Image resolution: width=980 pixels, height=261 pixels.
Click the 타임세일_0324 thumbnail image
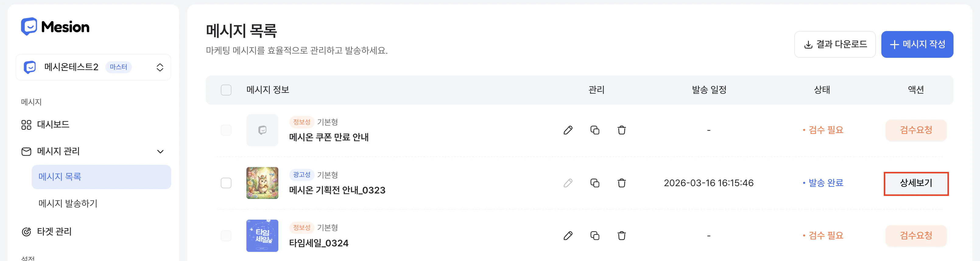(262, 235)
